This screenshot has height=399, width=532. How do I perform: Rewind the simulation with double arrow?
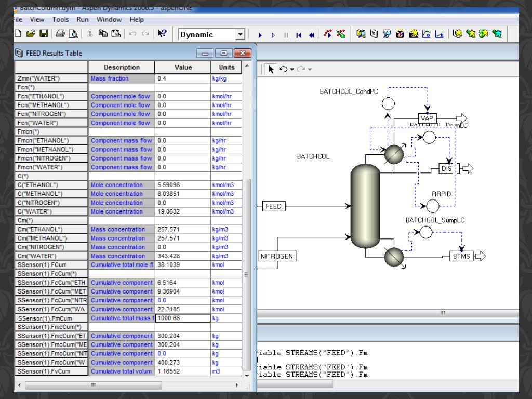point(312,35)
